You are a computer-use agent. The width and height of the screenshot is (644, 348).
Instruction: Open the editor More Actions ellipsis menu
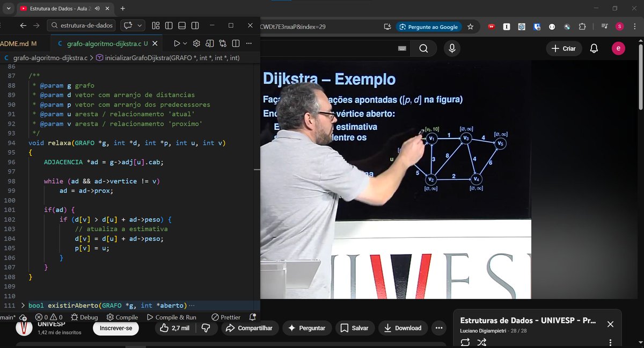[250, 44]
